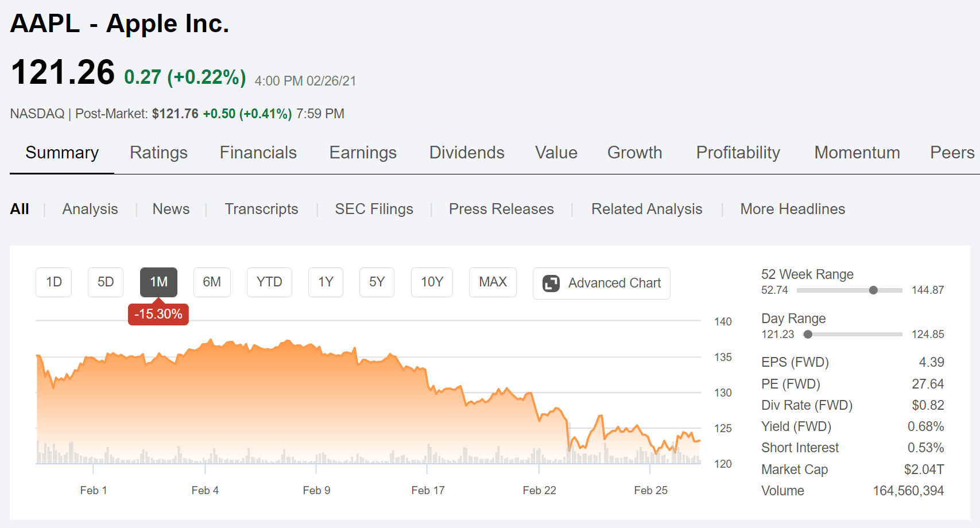Screen dimensions: 980x528
Task: Open the Momentum tab
Action: pyautogui.click(x=857, y=153)
